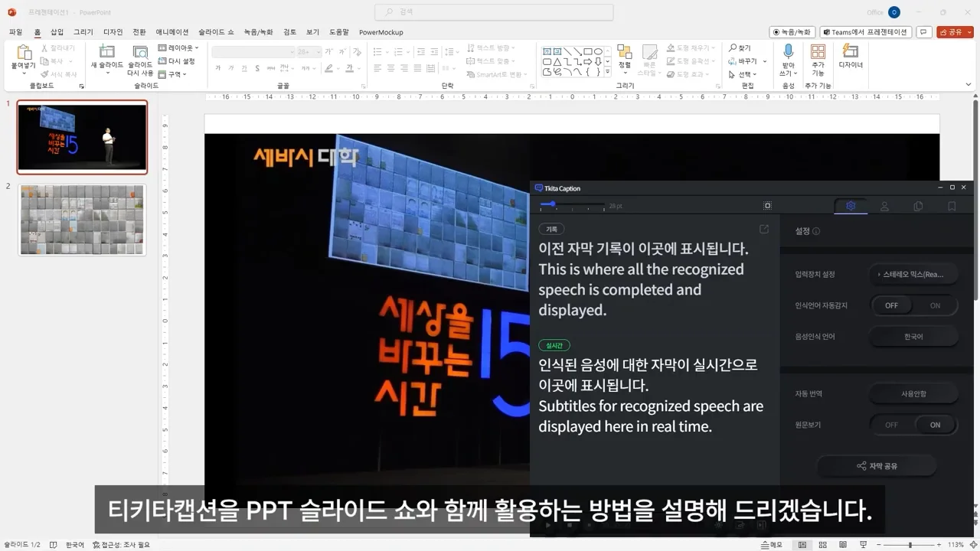Click the 받아쓰기 dictate microphone icon

(787, 51)
